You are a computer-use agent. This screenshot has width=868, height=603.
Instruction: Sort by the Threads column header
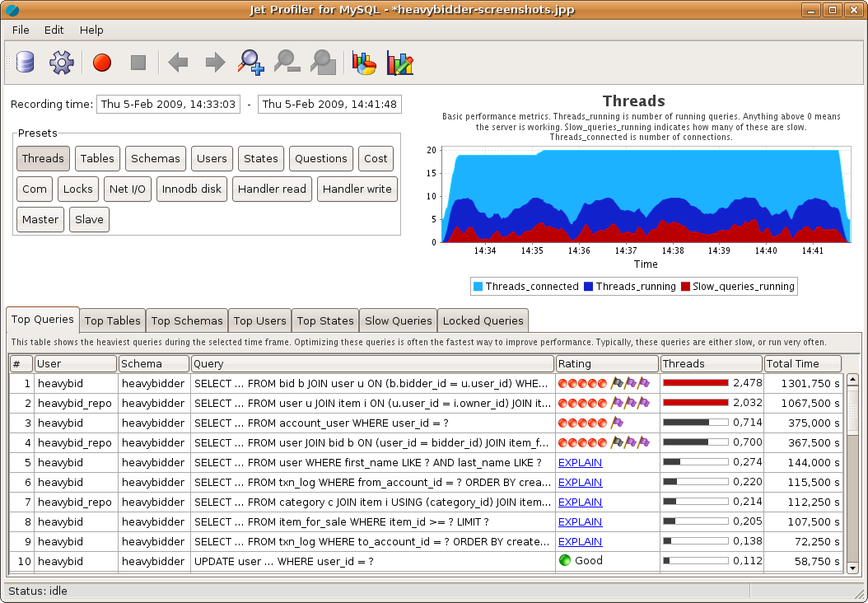(711, 364)
